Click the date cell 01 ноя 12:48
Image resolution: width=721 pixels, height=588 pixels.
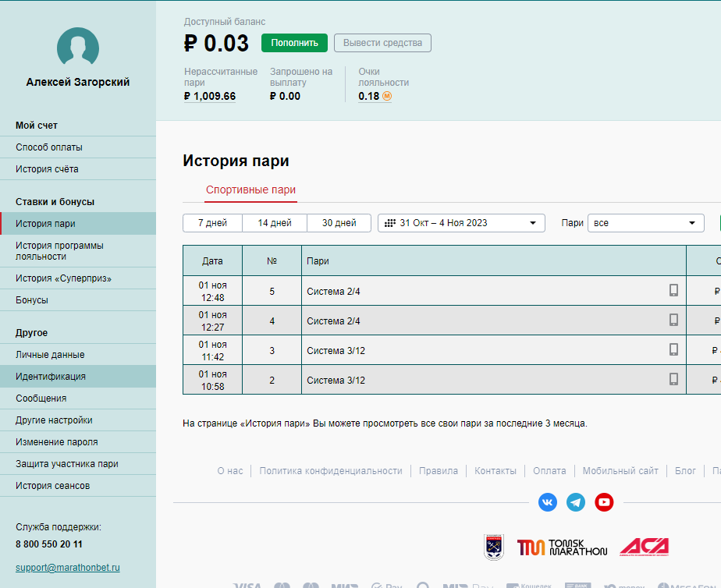pos(212,291)
